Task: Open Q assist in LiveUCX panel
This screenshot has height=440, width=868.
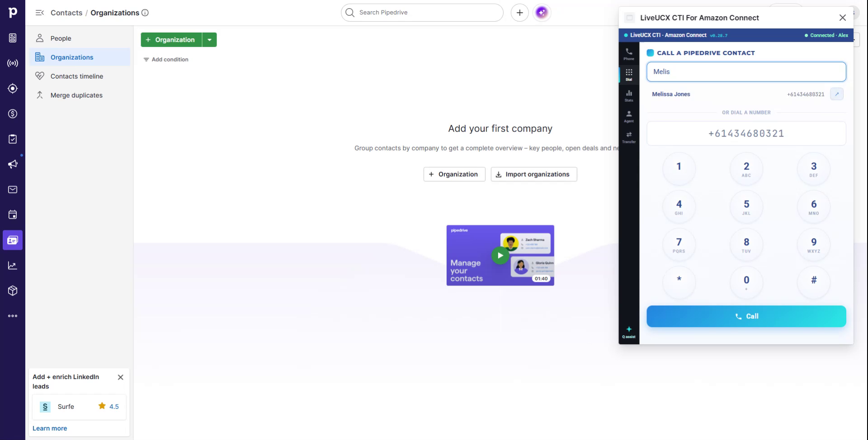Action: tap(629, 332)
